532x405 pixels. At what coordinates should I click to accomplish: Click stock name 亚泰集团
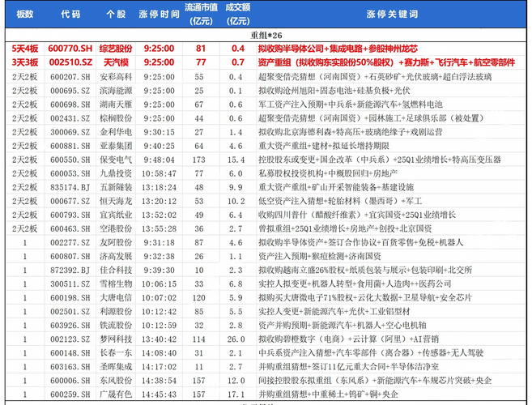[x=116, y=146]
